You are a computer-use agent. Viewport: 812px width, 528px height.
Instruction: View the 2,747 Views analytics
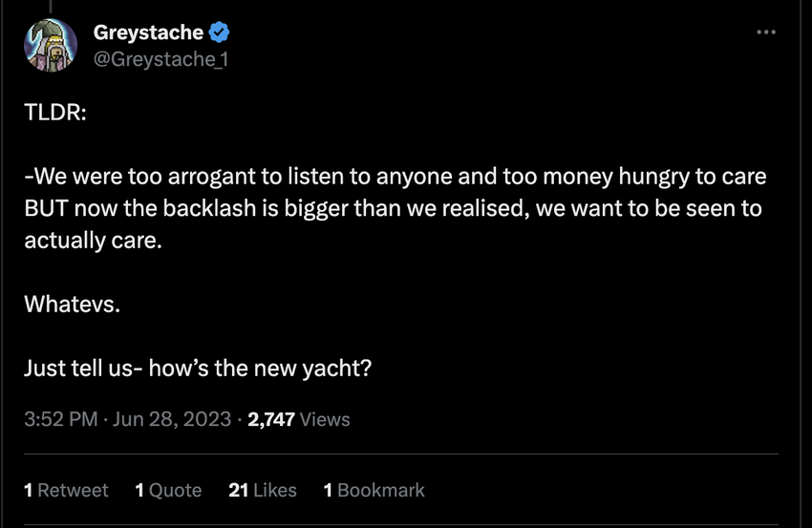pos(298,419)
